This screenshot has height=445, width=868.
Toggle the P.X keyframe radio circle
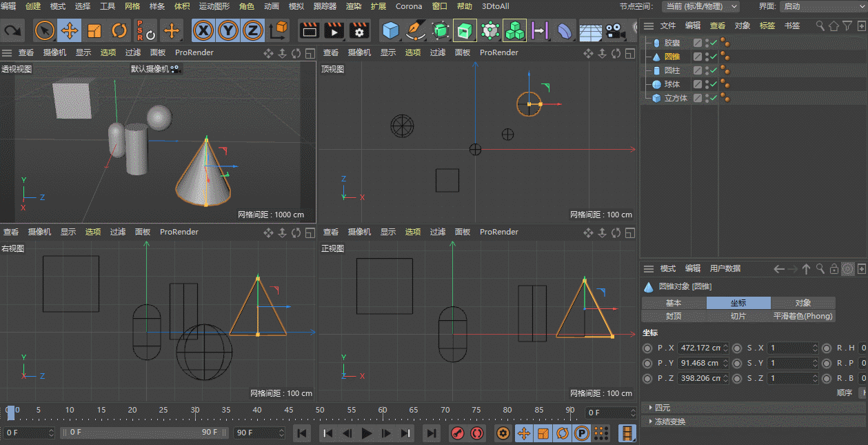click(x=647, y=348)
